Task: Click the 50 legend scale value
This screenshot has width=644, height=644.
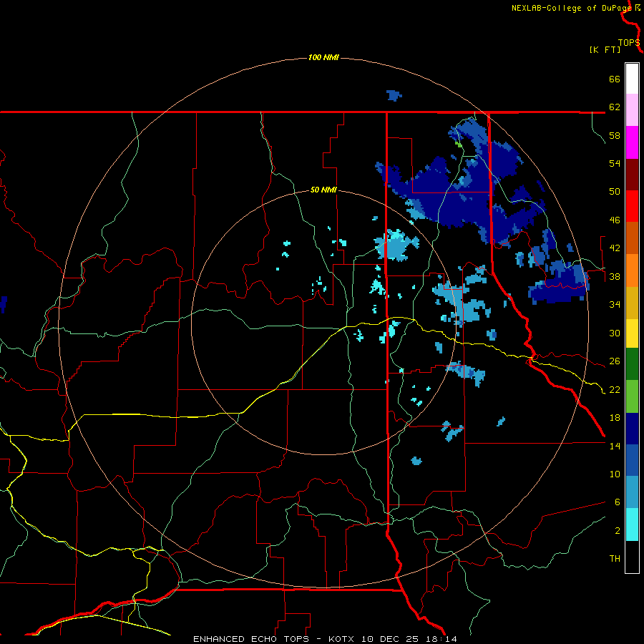Action: 615,192
